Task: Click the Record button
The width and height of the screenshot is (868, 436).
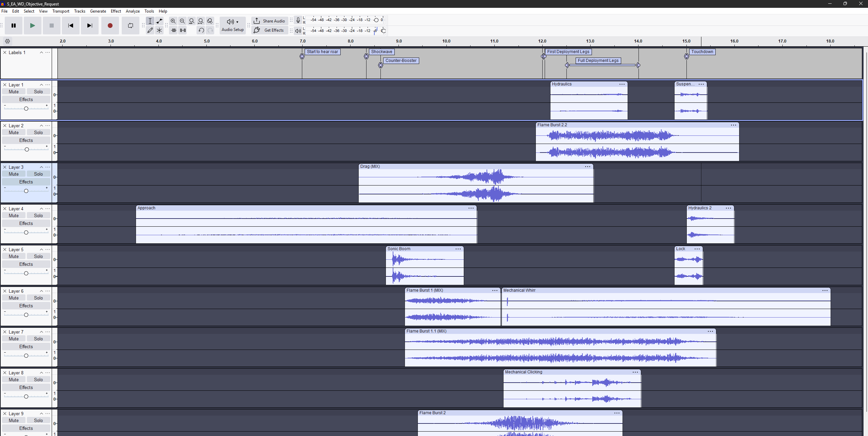Action: (x=110, y=26)
